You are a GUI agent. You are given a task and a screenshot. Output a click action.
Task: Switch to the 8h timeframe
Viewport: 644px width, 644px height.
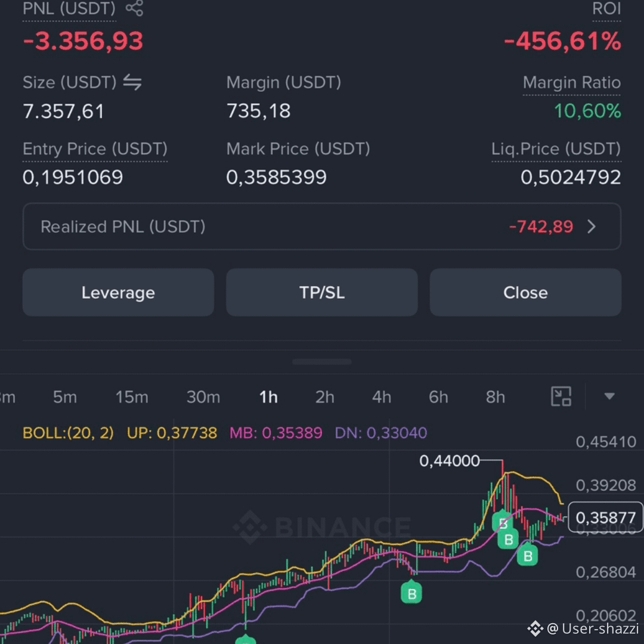(x=496, y=397)
